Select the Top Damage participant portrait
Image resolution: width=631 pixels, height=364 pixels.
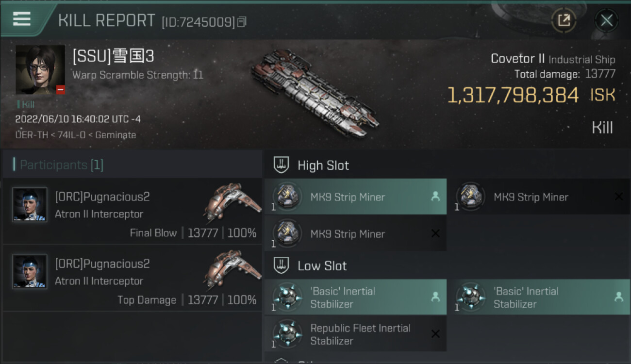[30, 272]
